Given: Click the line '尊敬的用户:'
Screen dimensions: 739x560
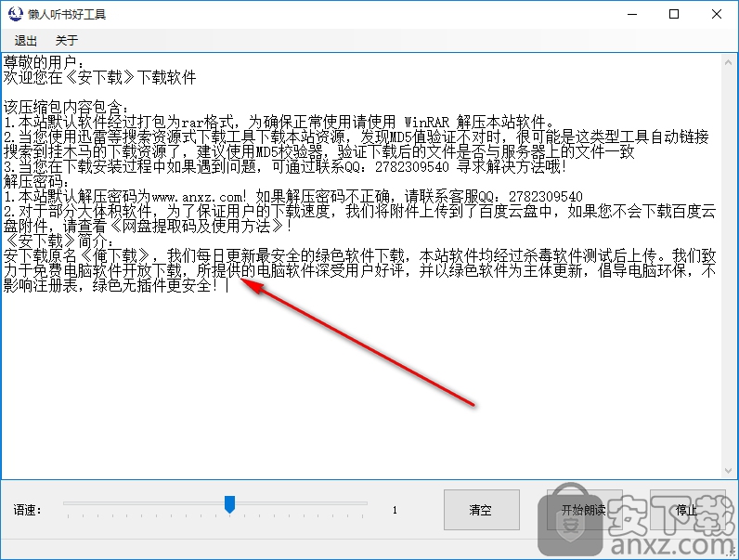Looking at the screenshot, I should pos(45,62).
